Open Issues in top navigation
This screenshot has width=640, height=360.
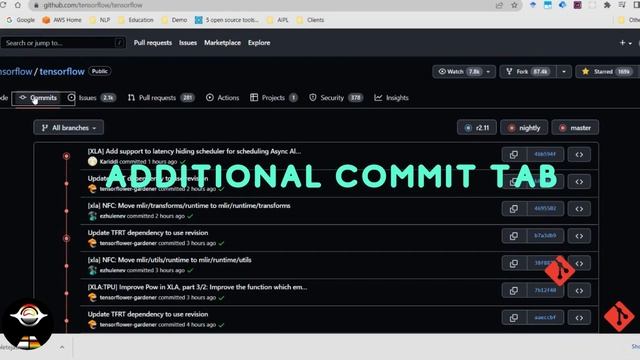click(x=188, y=43)
